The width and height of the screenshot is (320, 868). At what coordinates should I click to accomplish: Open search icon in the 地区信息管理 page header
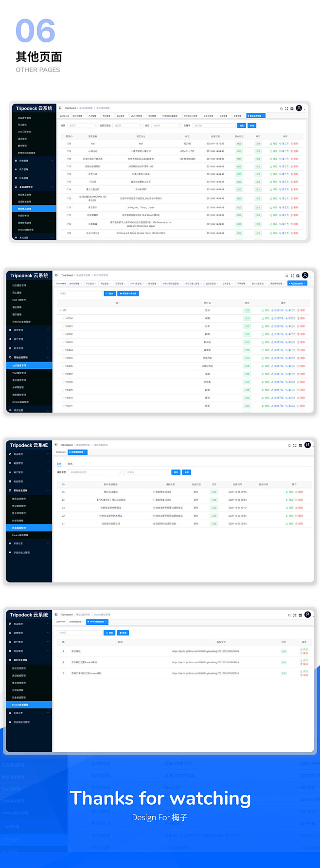[x=287, y=276]
